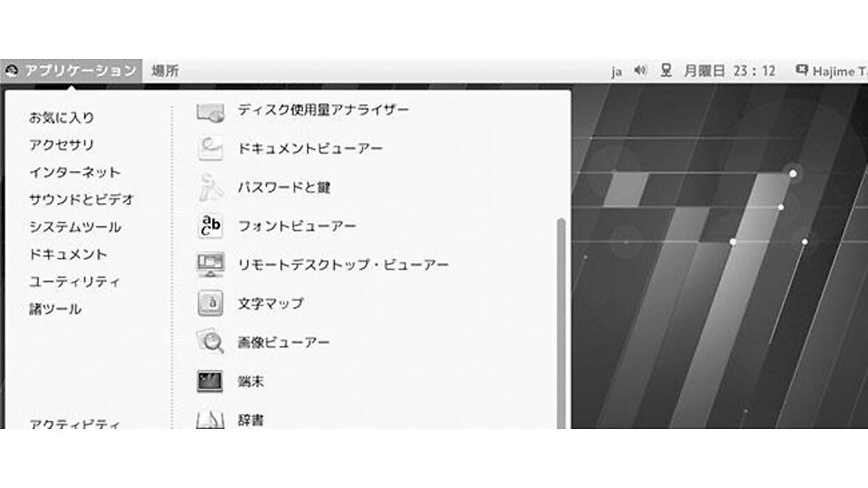
Task: Select the システムツール category
Action: pos(75,227)
